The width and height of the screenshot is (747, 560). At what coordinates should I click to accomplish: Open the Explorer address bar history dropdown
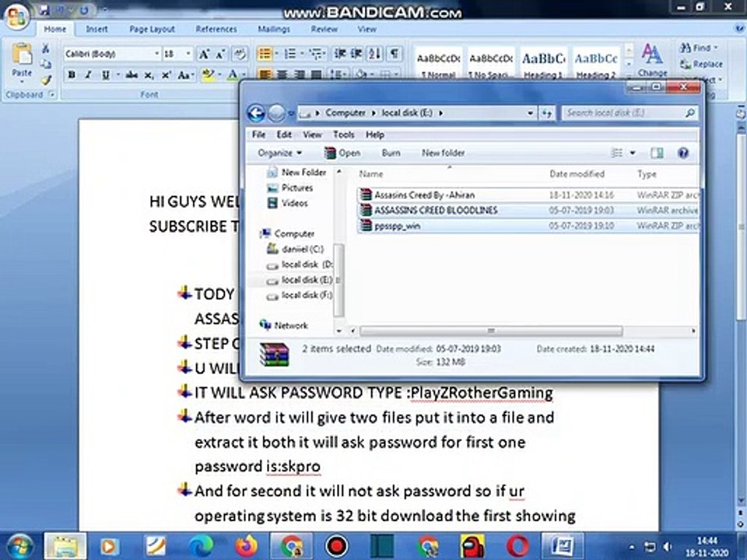(x=530, y=114)
